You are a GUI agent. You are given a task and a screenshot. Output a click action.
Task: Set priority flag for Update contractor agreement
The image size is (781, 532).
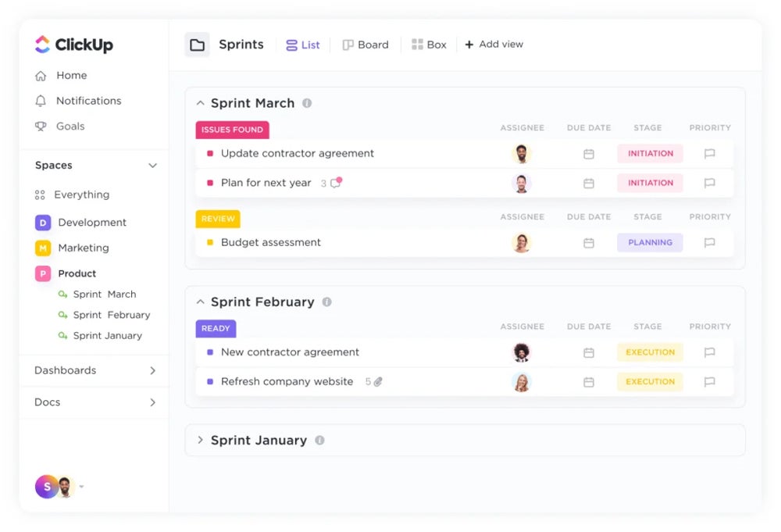point(710,153)
